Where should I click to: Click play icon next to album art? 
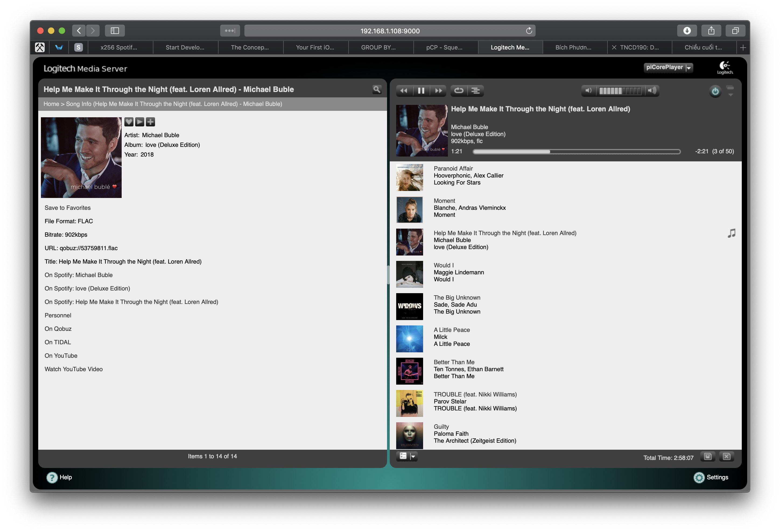(x=140, y=122)
